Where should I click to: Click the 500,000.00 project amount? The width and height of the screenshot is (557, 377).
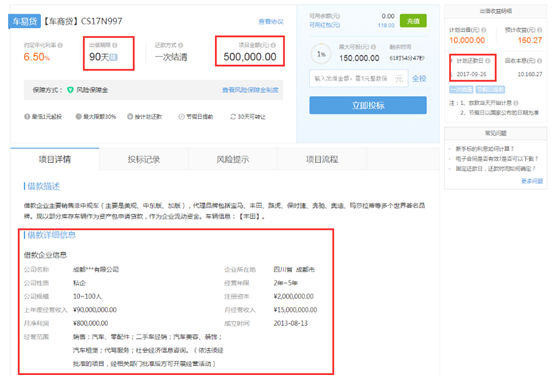(x=250, y=57)
